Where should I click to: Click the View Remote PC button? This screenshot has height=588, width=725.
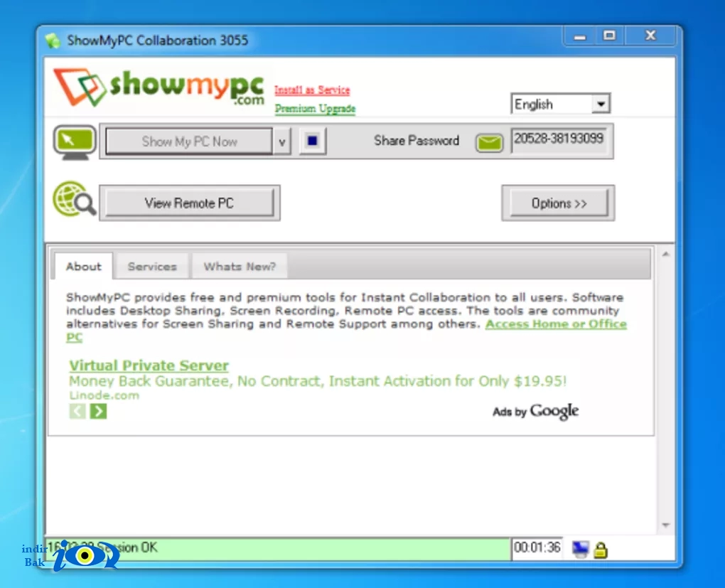pyautogui.click(x=189, y=203)
